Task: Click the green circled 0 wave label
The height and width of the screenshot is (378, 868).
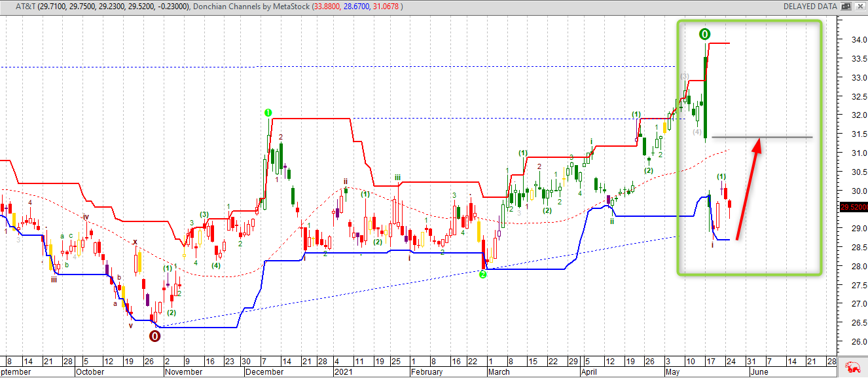Action: point(704,33)
